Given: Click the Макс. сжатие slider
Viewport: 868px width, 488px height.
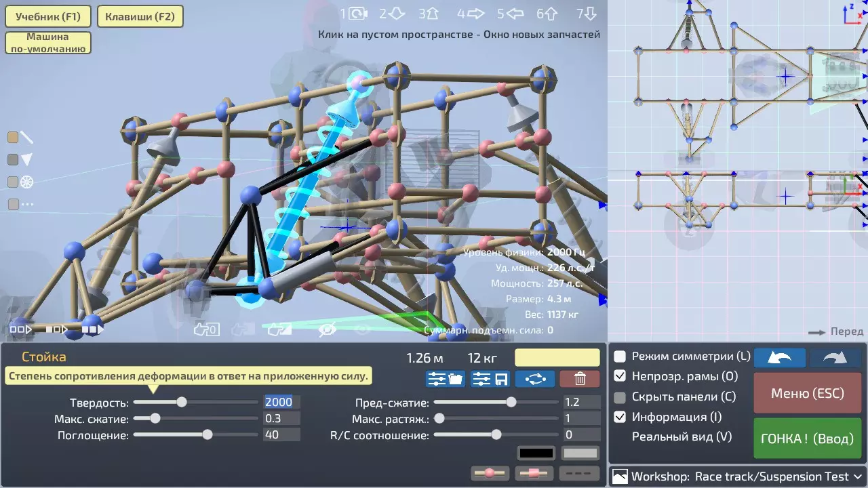Looking at the screenshot, I should click(x=196, y=418).
